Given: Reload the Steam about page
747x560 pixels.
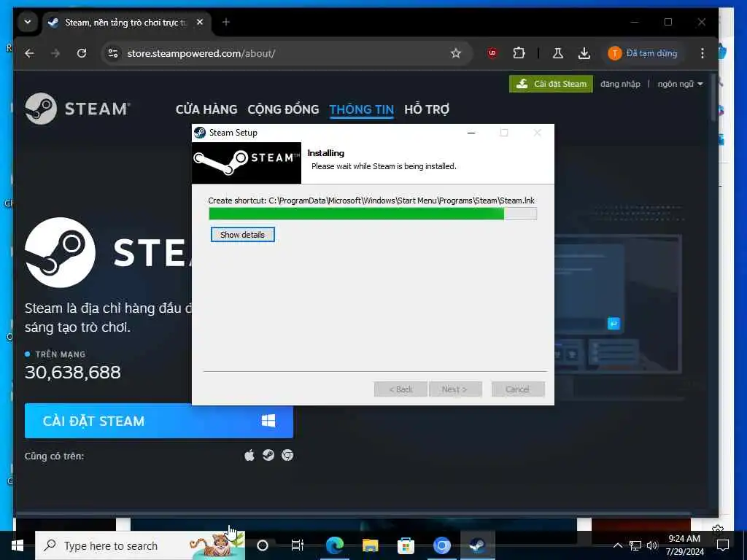Looking at the screenshot, I should 82,53.
